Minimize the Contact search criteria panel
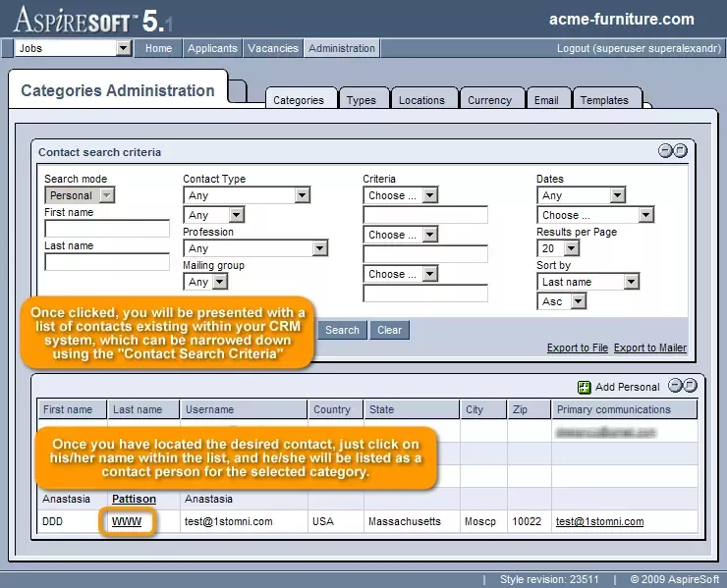This screenshot has width=727, height=588. (665, 150)
